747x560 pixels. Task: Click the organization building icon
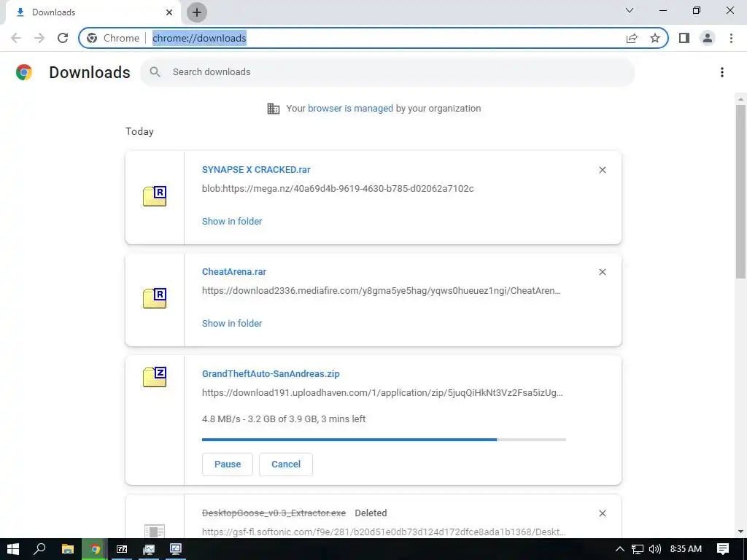point(274,109)
